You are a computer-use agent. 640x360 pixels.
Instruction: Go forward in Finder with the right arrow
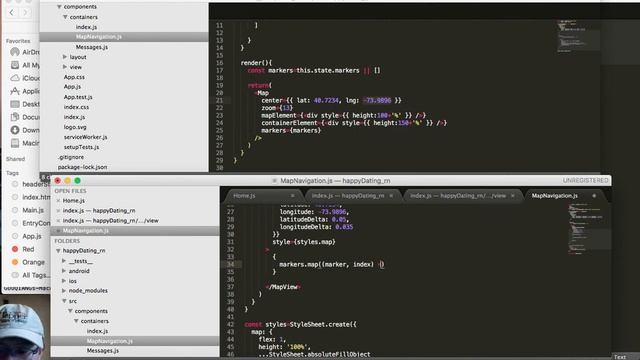click(x=25, y=13)
